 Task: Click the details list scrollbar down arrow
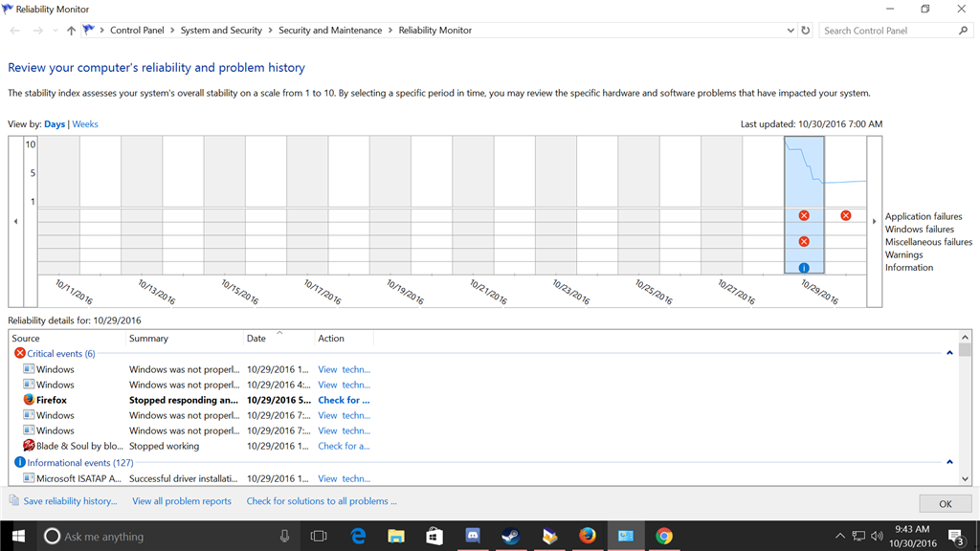coord(965,478)
